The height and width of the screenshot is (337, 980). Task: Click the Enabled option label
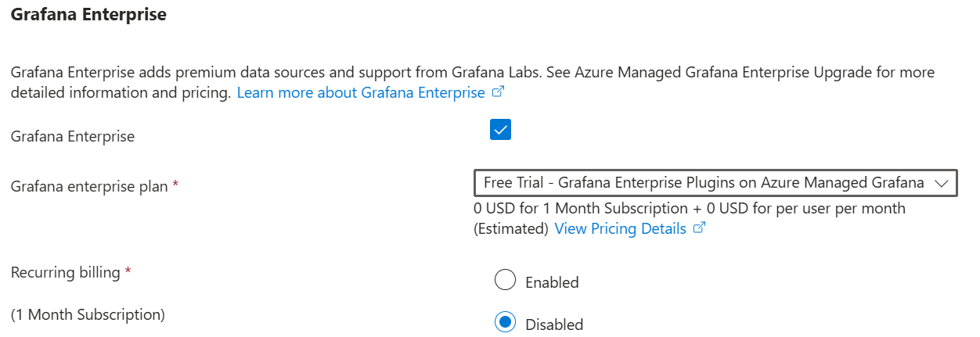pyautogui.click(x=552, y=282)
